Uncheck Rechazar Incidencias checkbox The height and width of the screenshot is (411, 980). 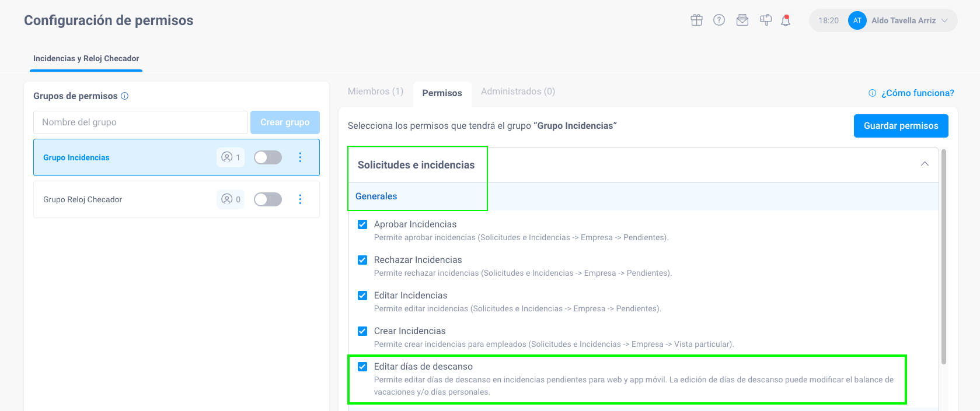click(x=362, y=260)
